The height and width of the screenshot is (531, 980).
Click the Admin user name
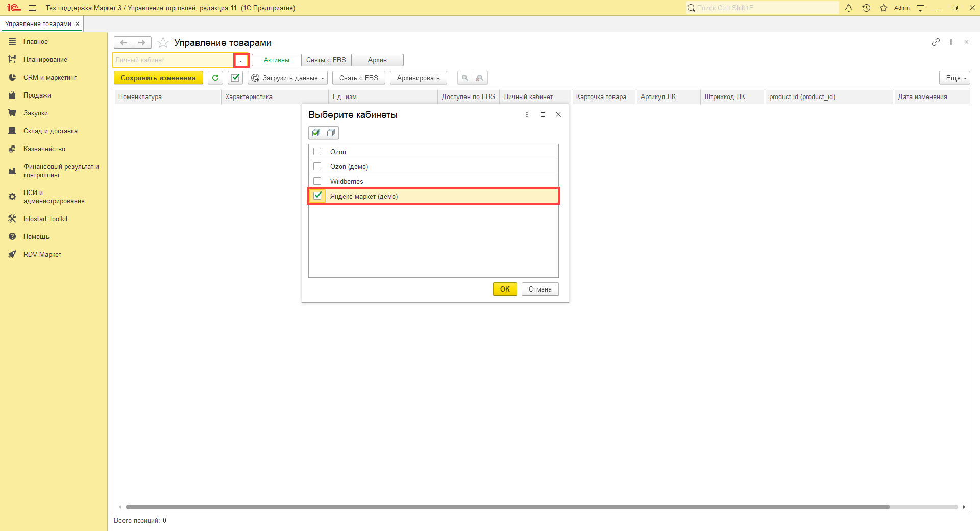point(902,8)
